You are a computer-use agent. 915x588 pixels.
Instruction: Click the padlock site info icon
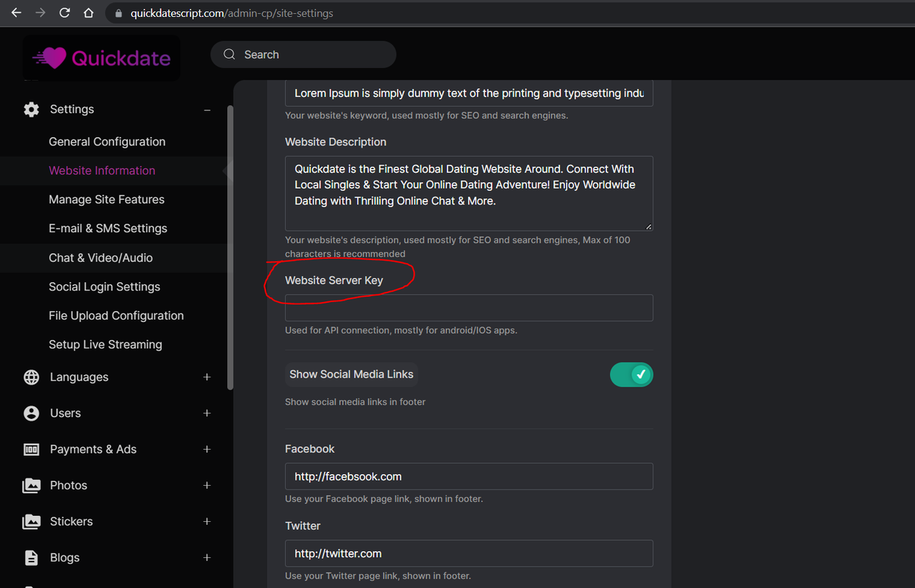pos(119,13)
